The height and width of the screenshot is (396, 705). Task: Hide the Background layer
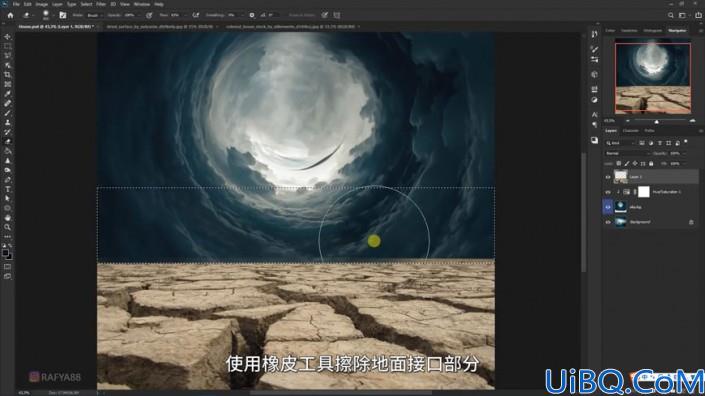point(608,222)
